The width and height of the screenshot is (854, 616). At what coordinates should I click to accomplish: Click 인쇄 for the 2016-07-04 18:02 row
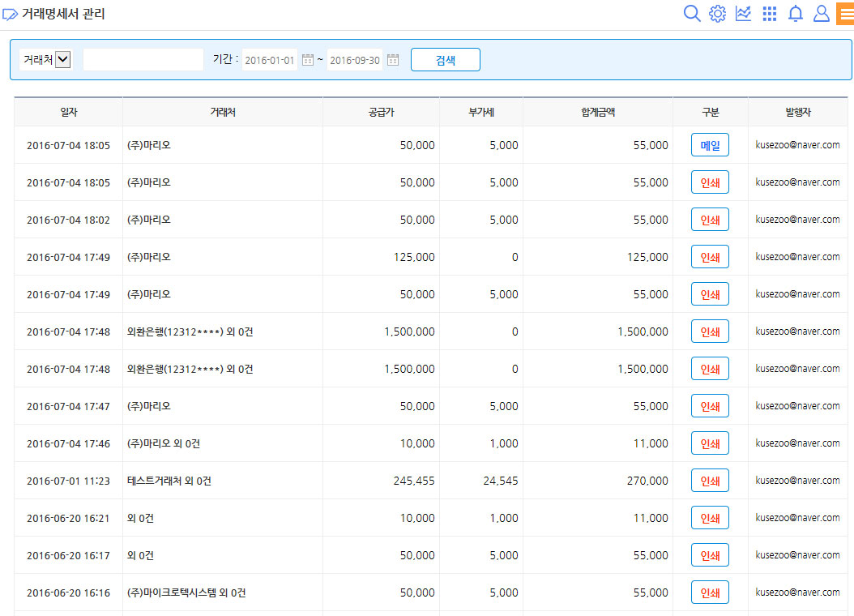click(x=711, y=220)
